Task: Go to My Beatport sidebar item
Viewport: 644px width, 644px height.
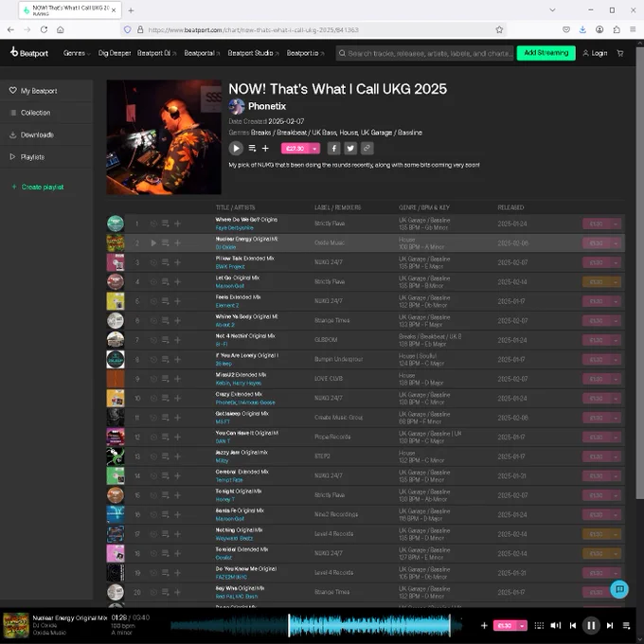Action: (x=46, y=91)
